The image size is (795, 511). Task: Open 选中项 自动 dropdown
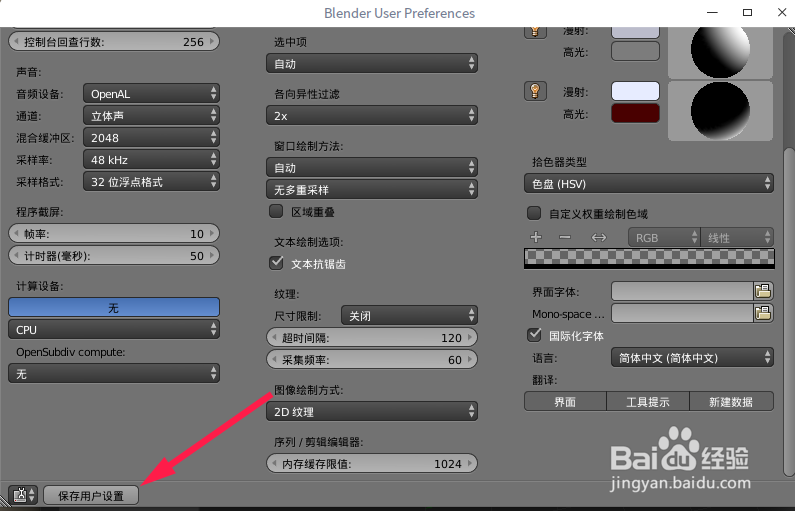(372, 63)
